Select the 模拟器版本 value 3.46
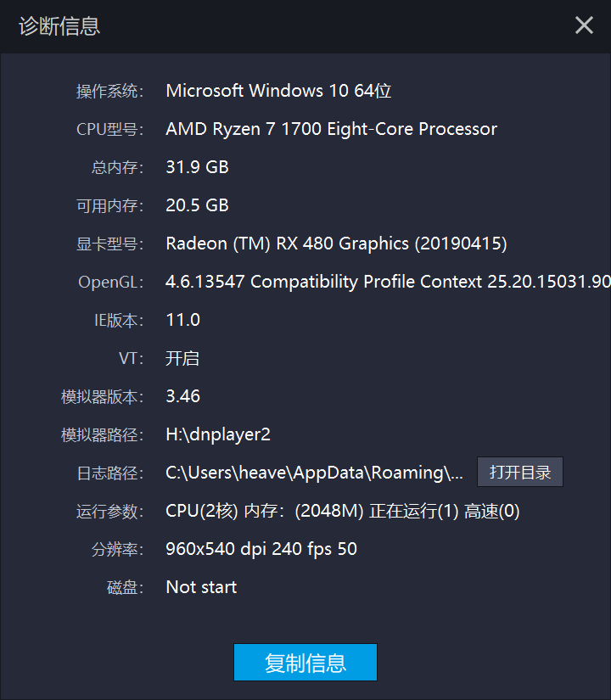 tap(183, 396)
